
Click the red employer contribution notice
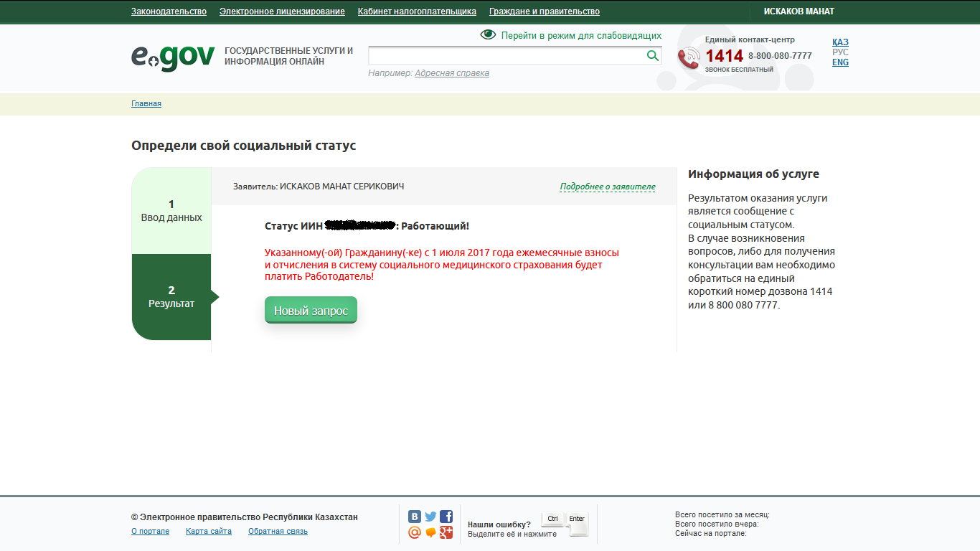[x=442, y=265]
